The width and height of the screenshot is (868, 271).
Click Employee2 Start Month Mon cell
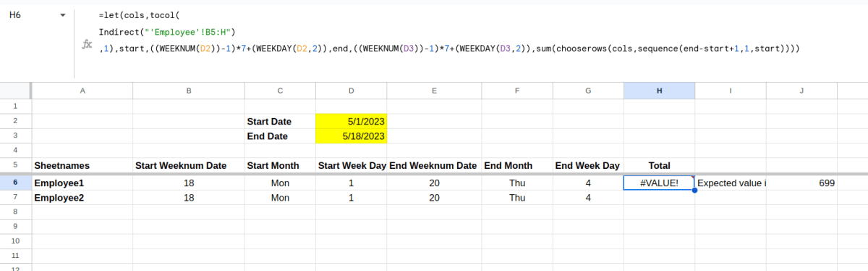[x=280, y=198]
